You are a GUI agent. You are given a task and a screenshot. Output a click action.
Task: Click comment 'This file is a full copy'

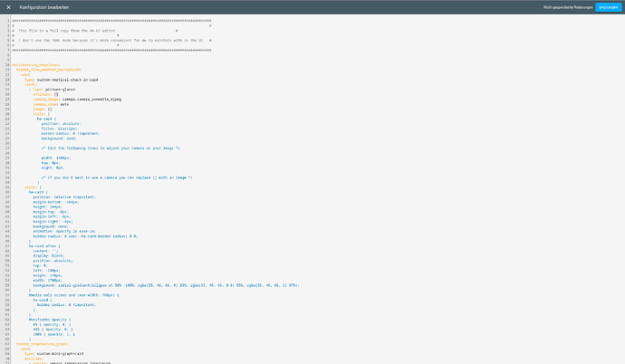(67, 31)
